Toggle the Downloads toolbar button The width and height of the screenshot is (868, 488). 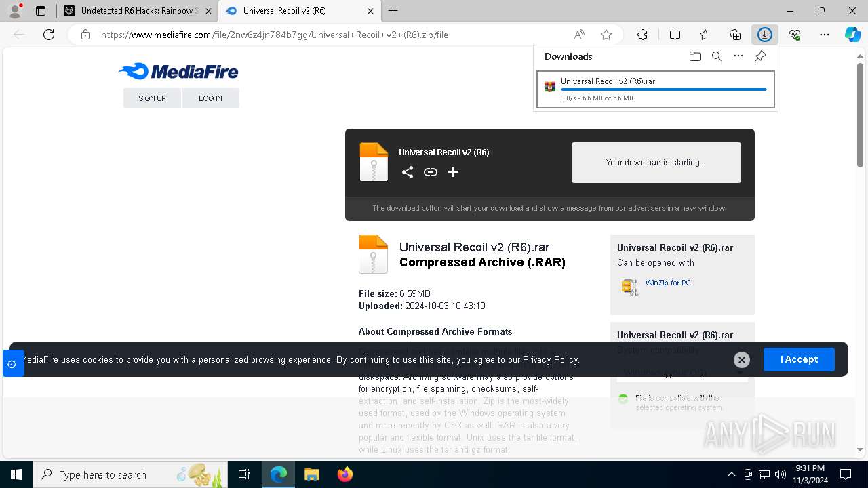point(765,35)
